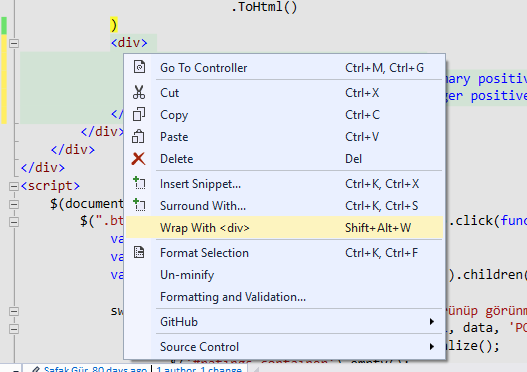Select Un-minify menu entry

click(284, 275)
